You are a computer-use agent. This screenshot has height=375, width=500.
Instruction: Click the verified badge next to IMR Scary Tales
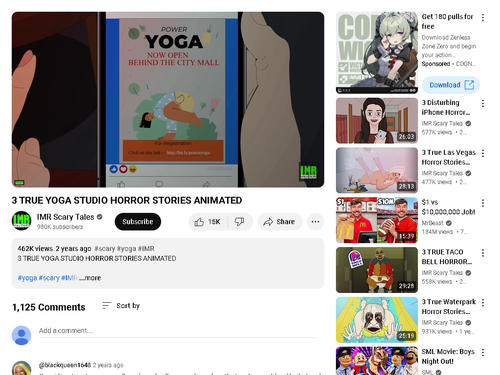click(99, 217)
